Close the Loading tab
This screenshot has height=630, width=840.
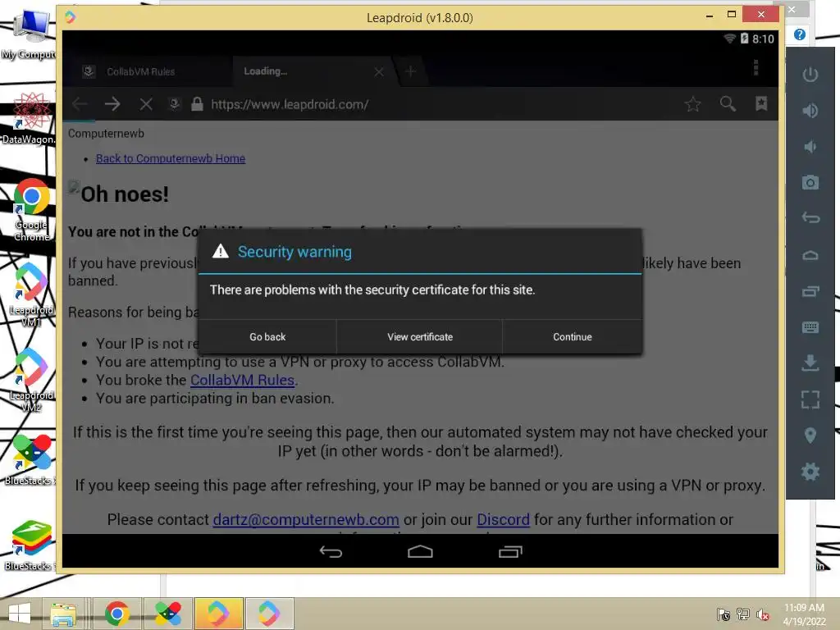(x=379, y=71)
